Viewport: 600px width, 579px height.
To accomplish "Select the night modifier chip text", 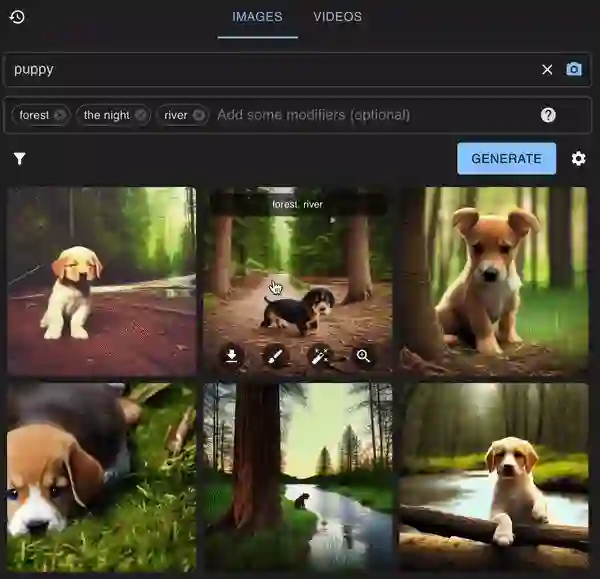I will 106,115.
